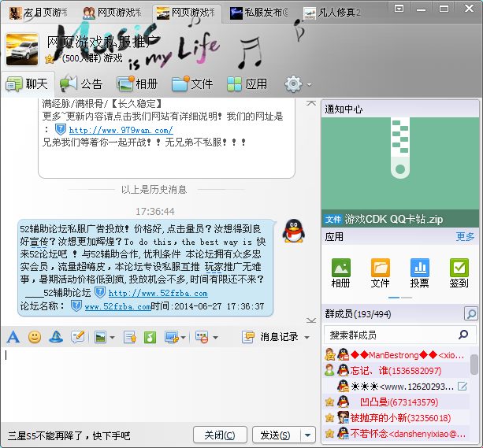The height and width of the screenshot is (448, 483).
Task: Select member 被抛弃的小新(32356018)
Action: (397, 417)
